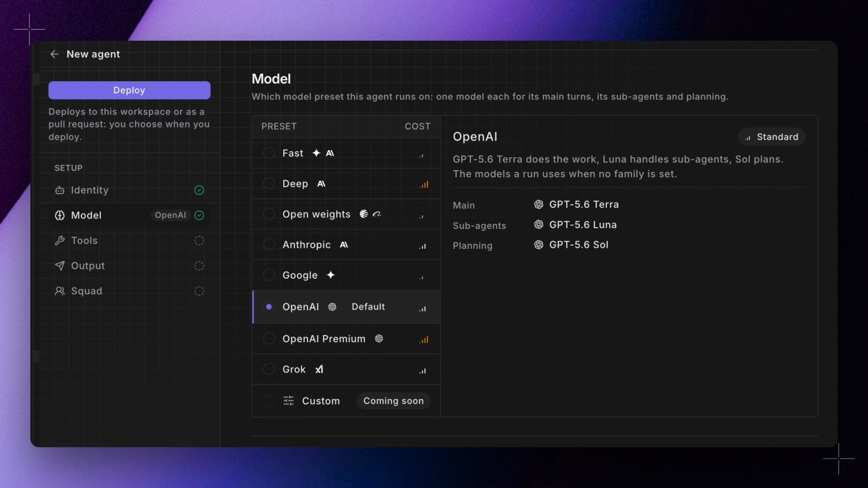Image resolution: width=868 pixels, height=488 pixels.
Task: Click the GPT-5.6 Luna model name
Action: click(x=583, y=224)
